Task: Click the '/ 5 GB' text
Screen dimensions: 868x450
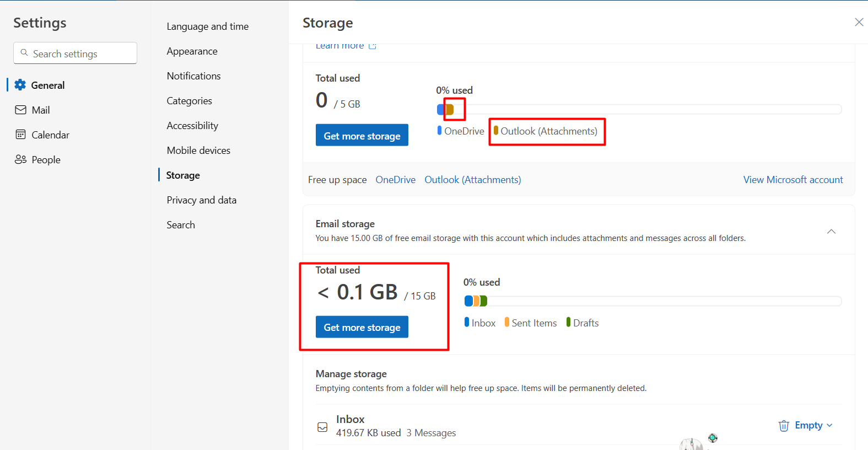Action: [347, 104]
